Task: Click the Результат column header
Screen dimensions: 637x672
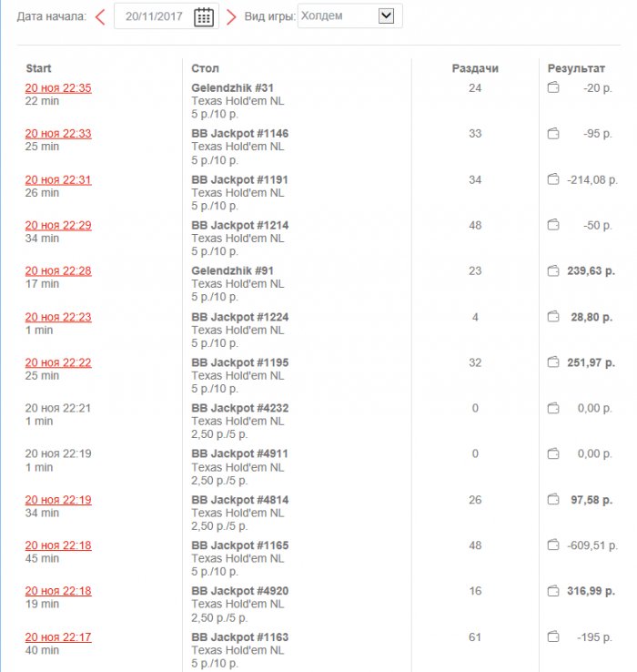Action: click(x=576, y=68)
